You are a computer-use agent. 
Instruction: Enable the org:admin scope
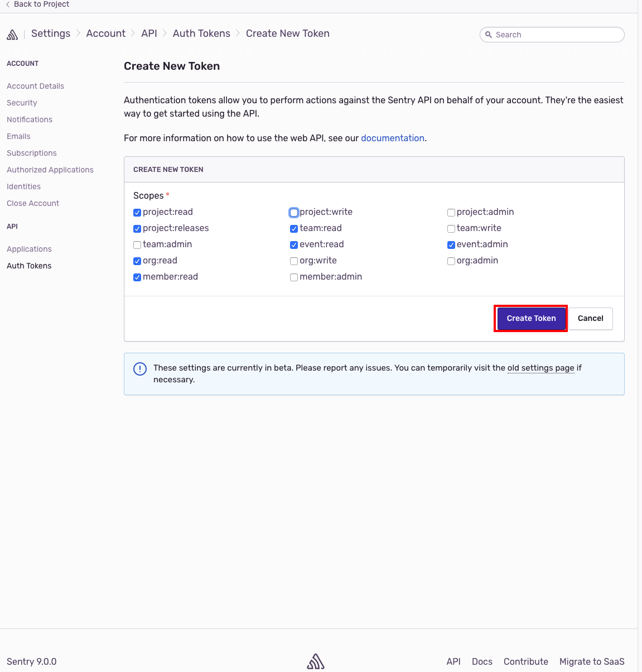(x=451, y=261)
